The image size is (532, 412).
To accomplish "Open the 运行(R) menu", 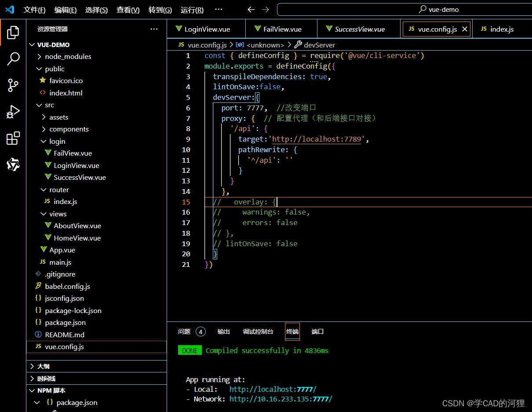I will pos(192,10).
